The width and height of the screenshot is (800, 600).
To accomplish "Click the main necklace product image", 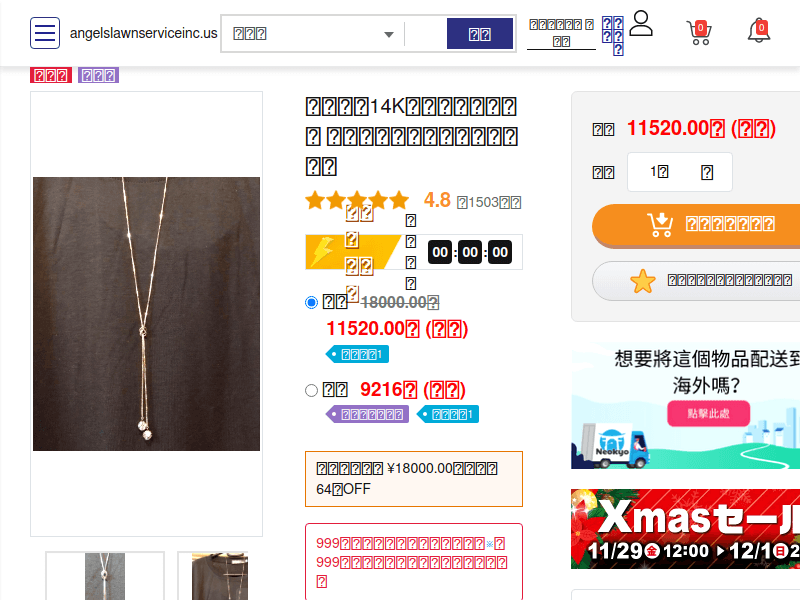I will [x=146, y=314].
